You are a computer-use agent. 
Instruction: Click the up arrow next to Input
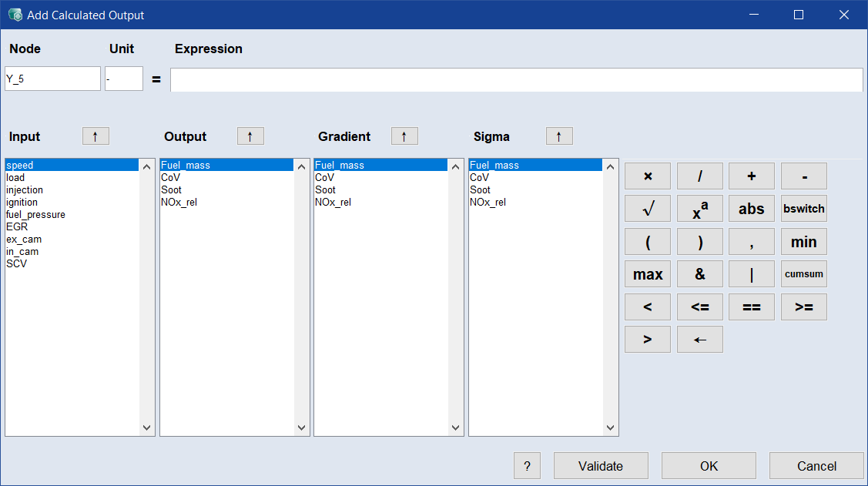[x=96, y=136]
